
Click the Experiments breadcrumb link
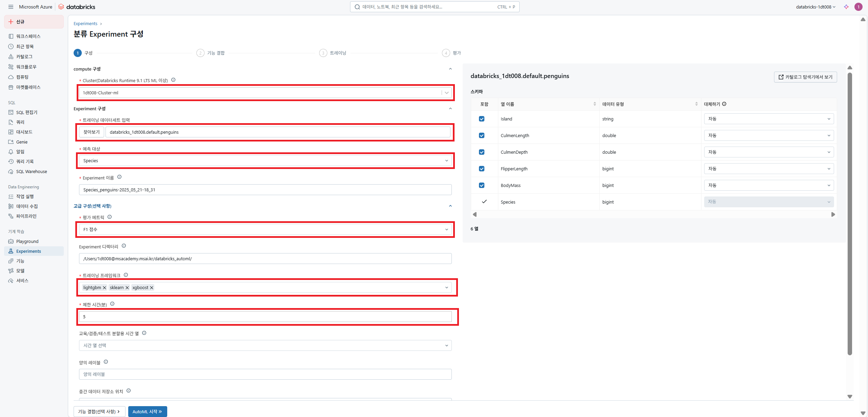[85, 23]
